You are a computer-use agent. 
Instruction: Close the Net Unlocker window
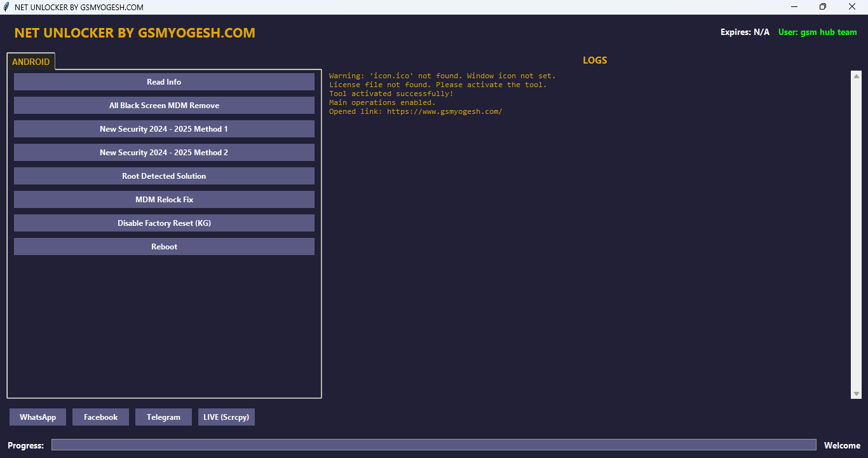[x=852, y=7]
